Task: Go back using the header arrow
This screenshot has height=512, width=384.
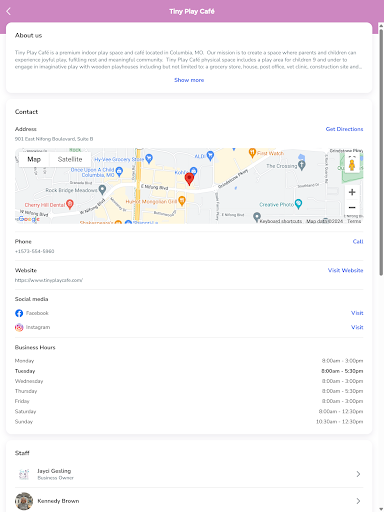Action: [9, 11]
